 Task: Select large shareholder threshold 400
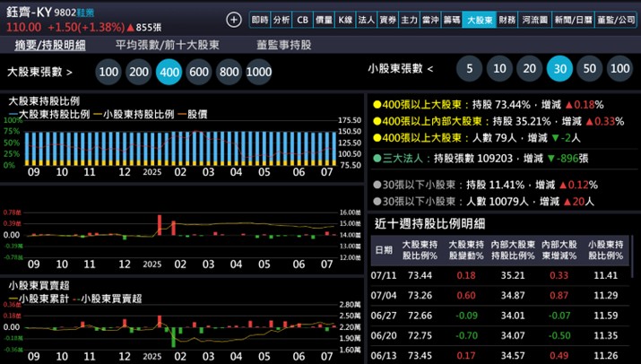(169, 72)
